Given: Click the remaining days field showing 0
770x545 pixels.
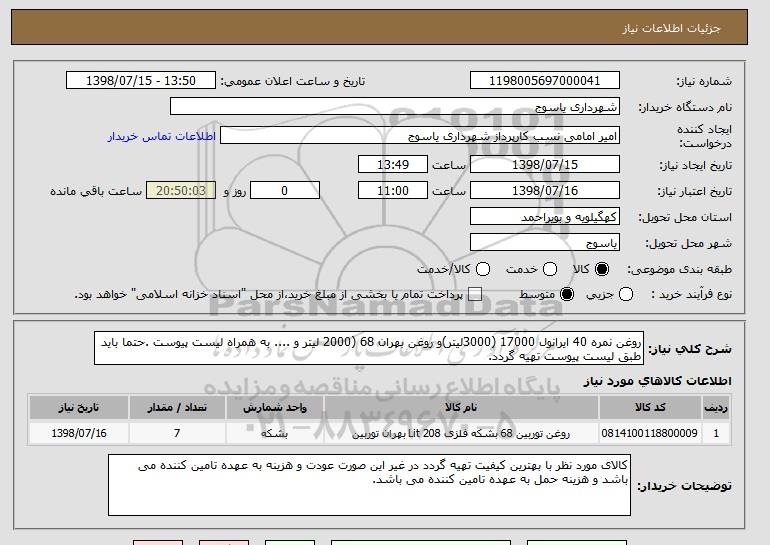Looking at the screenshot, I should point(285,191).
